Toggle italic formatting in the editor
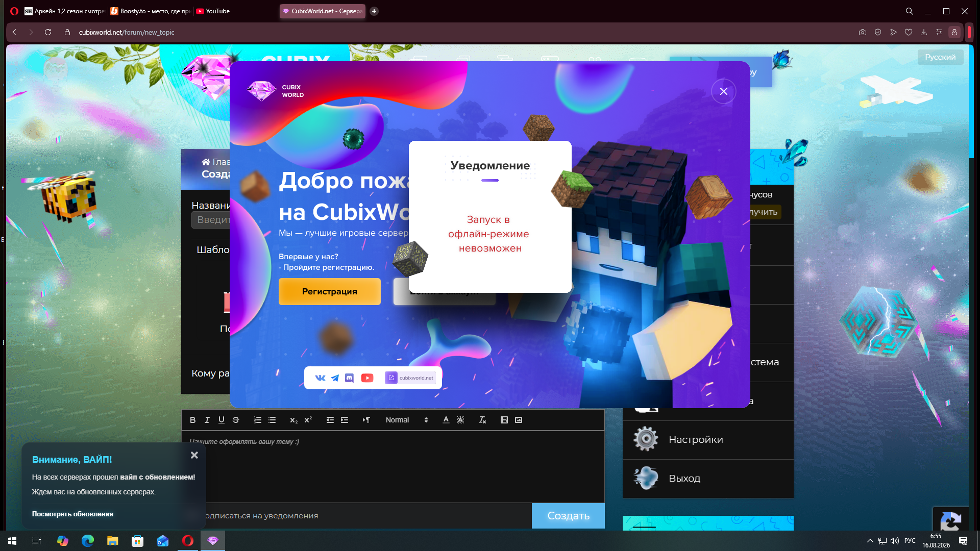The width and height of the screenshot is (980, 551). coord(207,420)
